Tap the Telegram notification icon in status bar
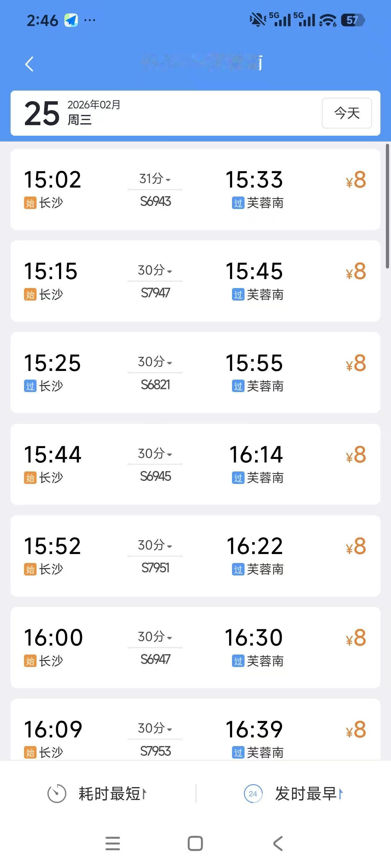 [71, 20]
